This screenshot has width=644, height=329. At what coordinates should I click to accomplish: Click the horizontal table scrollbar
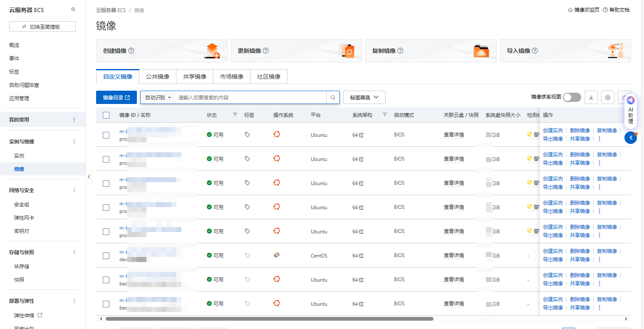pos(270,319)
